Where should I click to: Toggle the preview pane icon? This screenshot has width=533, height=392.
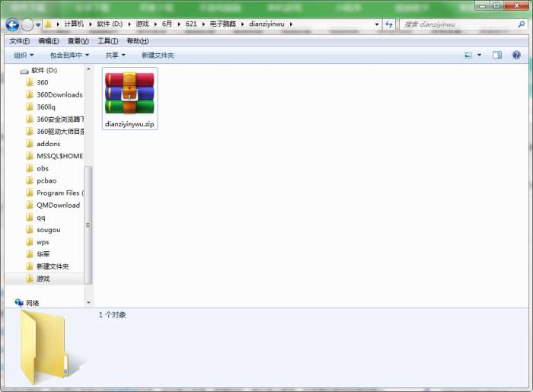pyautogui.click(x=497, y=55)
